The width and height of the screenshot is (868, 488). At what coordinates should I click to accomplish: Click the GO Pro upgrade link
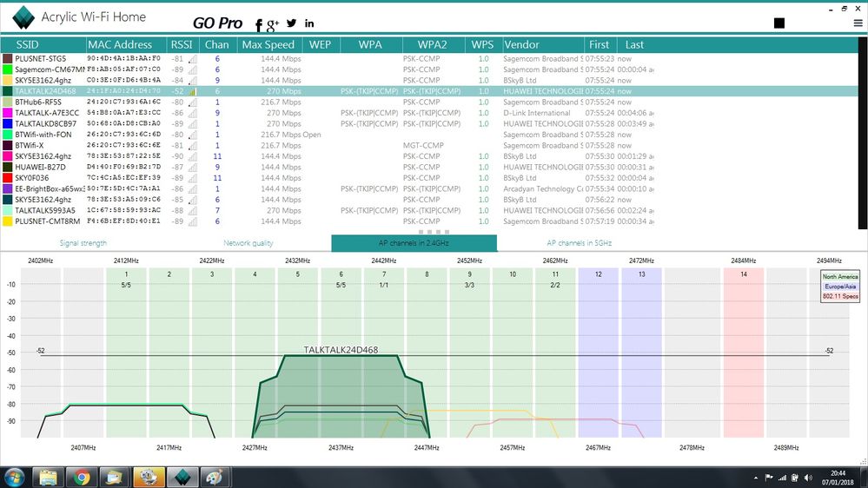(x=217, y=23)
